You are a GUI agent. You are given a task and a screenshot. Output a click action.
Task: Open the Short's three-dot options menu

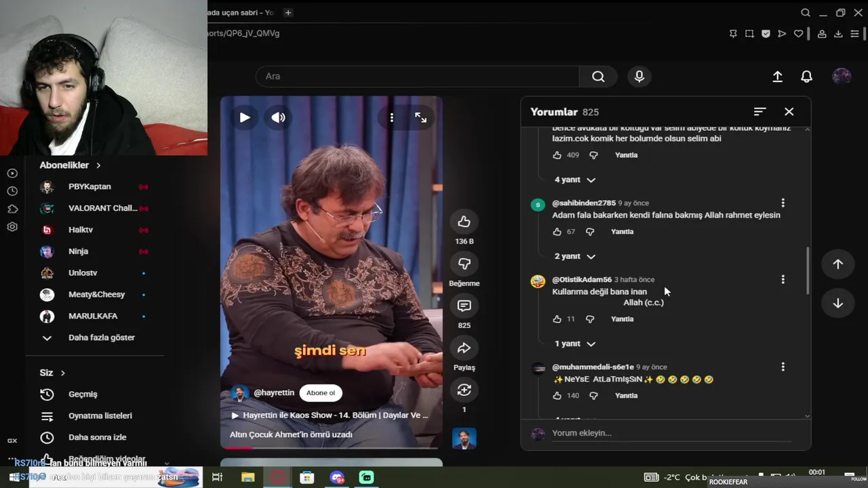pos(391,117)
